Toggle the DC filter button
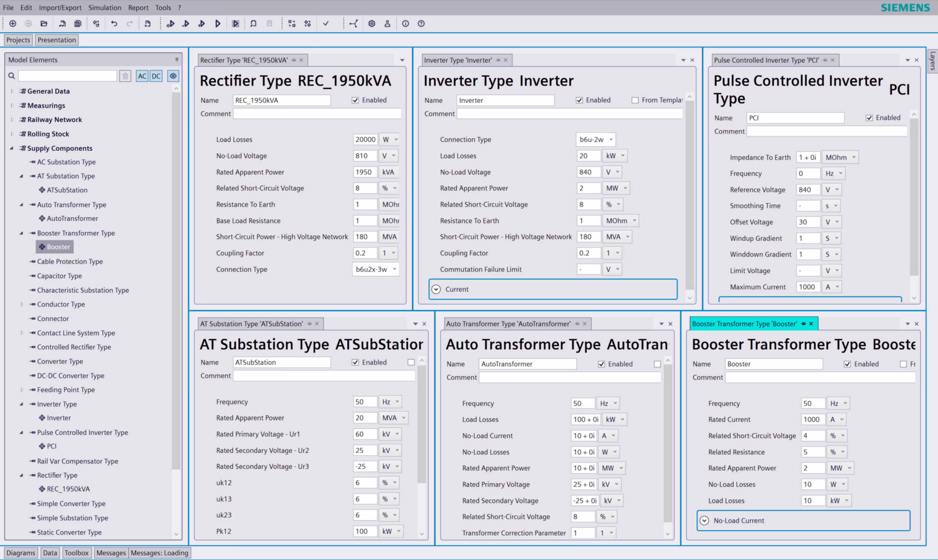The width and height of the screenshot is (938, 560). click(x=156, y=76)
